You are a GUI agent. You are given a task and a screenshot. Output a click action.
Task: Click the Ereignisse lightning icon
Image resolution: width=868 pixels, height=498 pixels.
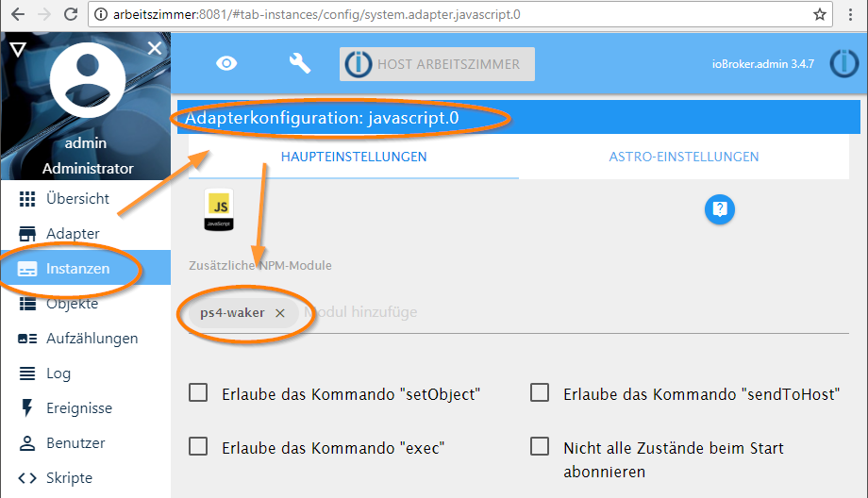26,407
